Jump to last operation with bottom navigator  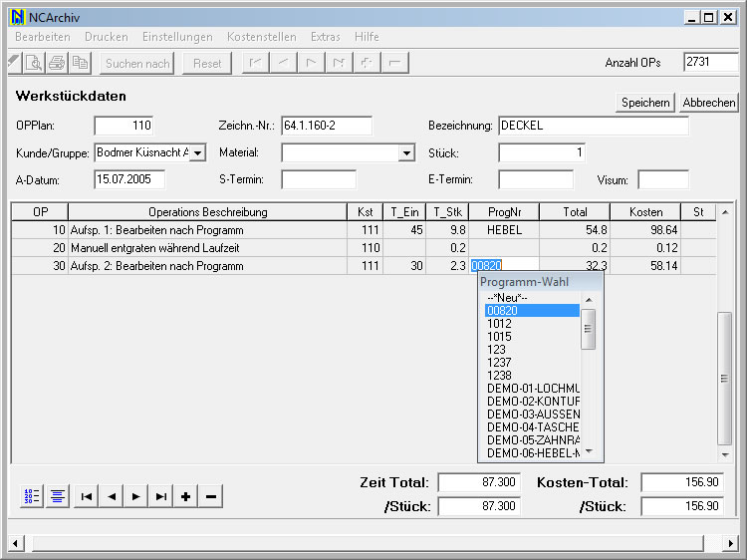click(x=161, y=496)
